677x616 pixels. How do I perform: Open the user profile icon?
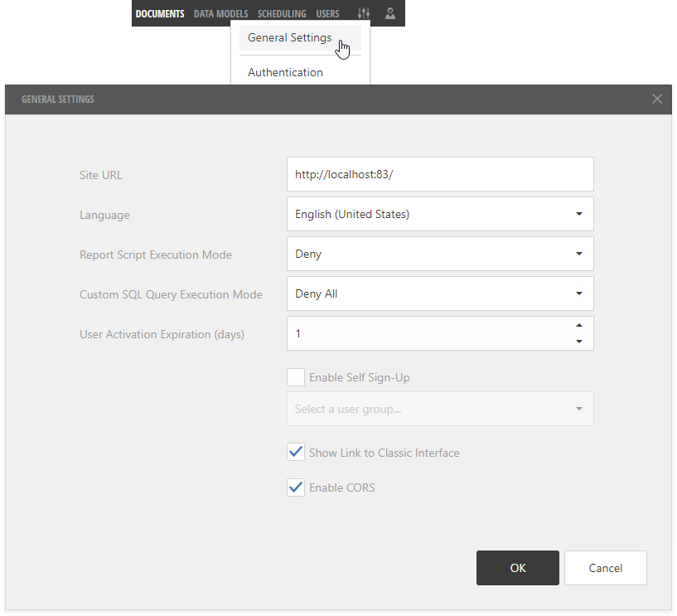(390, 13)
